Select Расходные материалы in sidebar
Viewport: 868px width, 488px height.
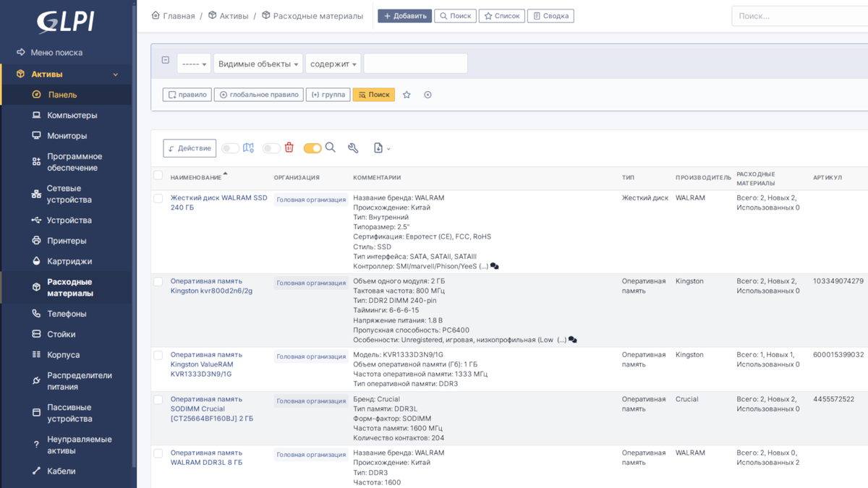(70, 288)
